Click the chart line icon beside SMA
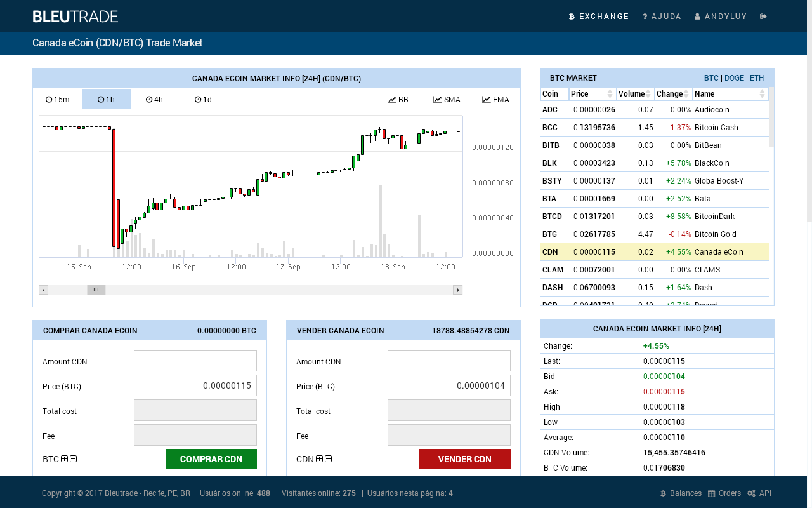 pos(438,100)
